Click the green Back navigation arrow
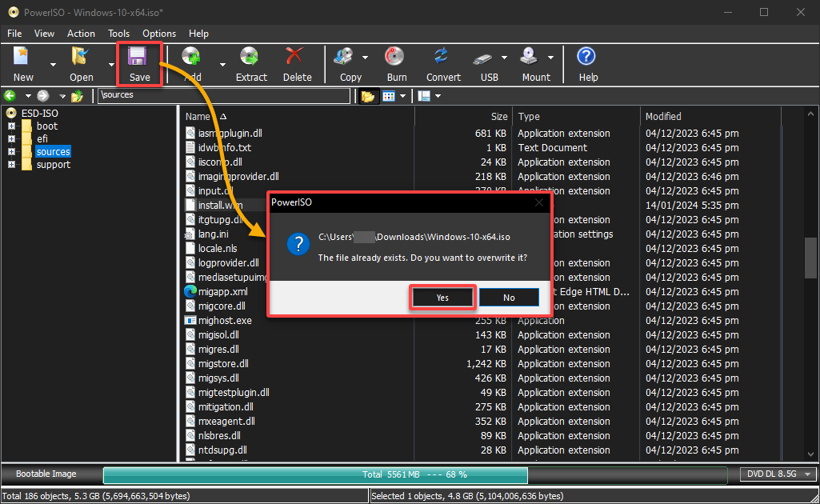This screenshot has height=504, width=820. click(10, 96)
